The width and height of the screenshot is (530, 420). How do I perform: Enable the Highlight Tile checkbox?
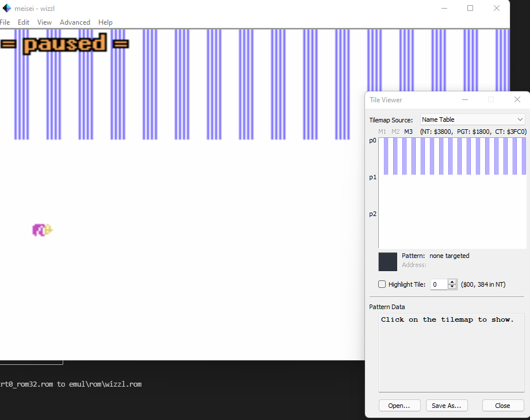pyautogui.click(x=382, y=284)
